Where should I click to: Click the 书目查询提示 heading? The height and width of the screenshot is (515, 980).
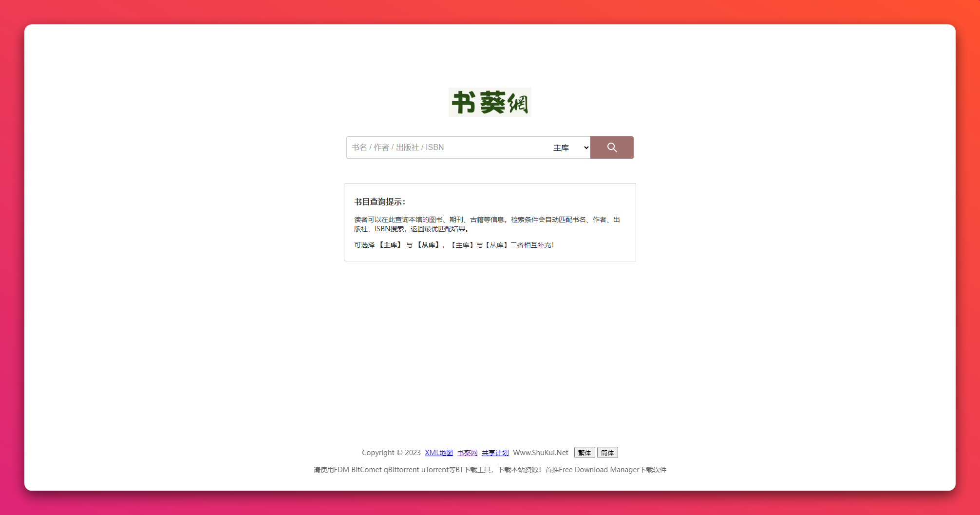tap(379, 202)
